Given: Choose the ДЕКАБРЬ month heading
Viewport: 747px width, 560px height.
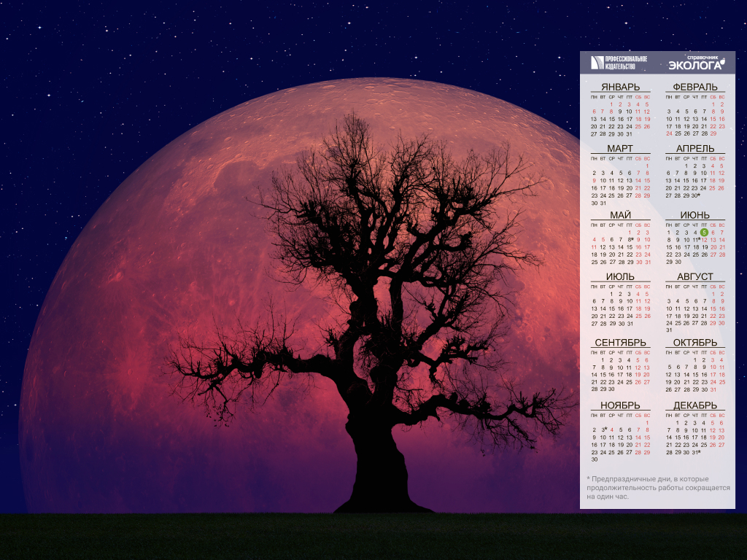Looking at the screenshot, I should click(x=695, y=405).
